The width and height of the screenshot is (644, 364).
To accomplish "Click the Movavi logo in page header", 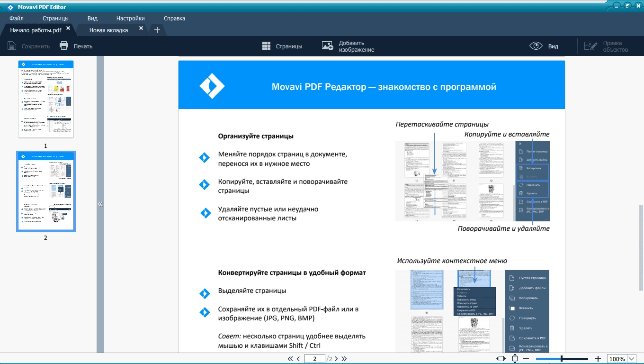I will point(212,86).
